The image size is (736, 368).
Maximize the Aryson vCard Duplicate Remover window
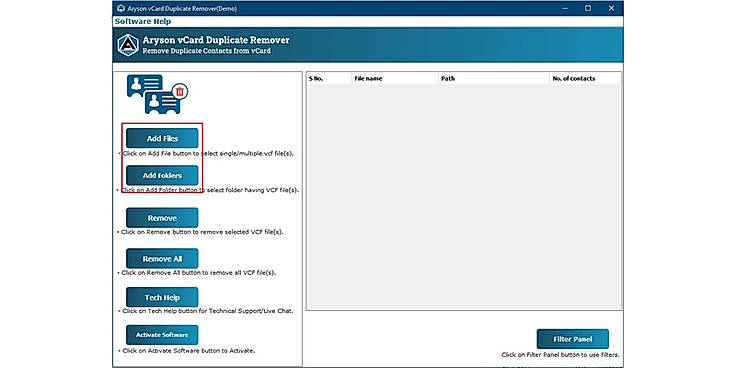click(x=588, y=8)
